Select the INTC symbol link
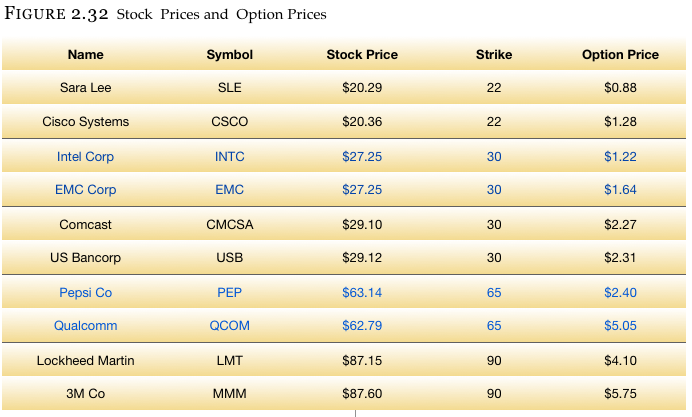The width and height of the screenshot is (692, 417). click(229, 157)
